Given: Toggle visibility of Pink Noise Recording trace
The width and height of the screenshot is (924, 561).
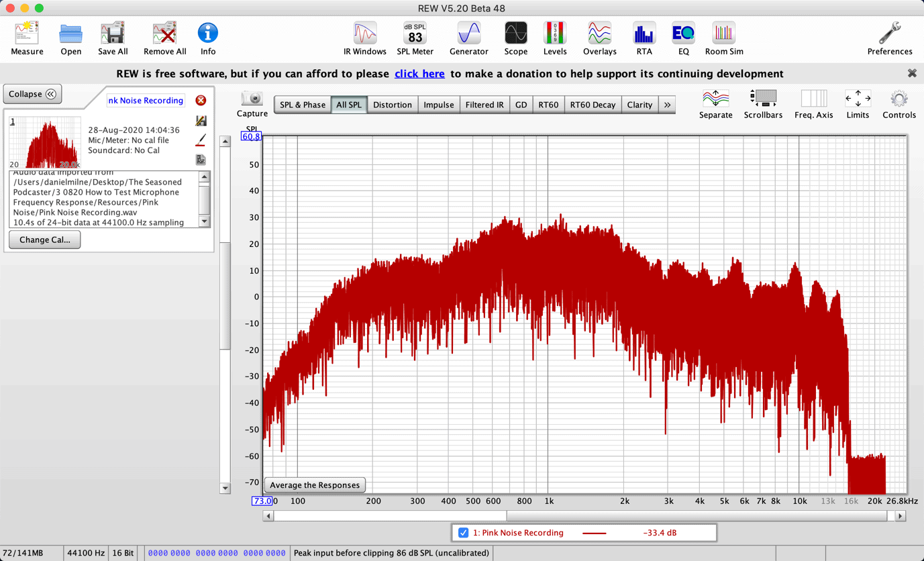Looking at the screenshot, I should pos(462,532).
